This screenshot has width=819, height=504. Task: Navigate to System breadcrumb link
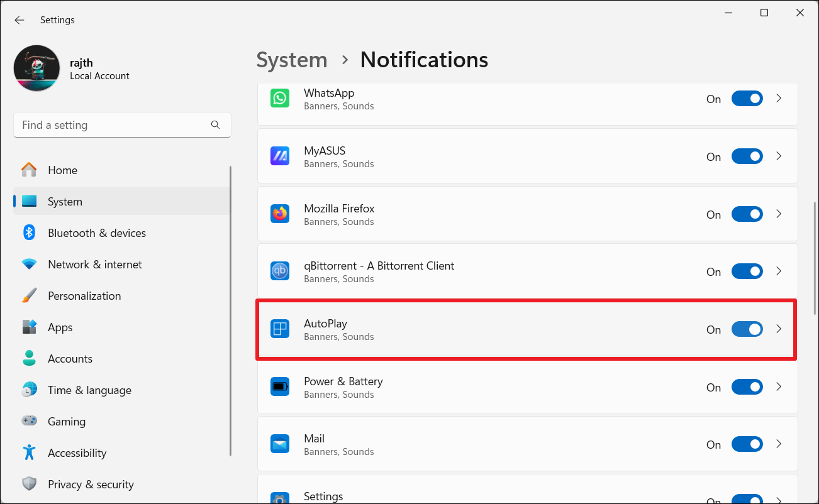point(292,60)
